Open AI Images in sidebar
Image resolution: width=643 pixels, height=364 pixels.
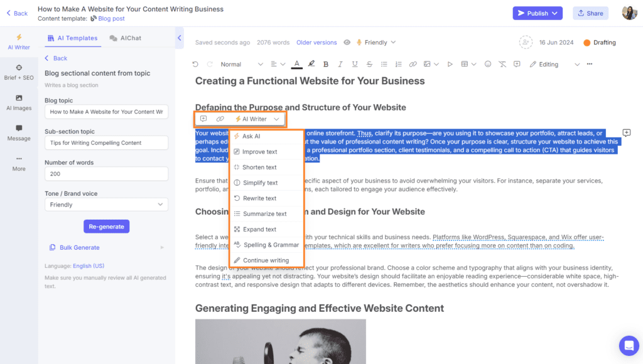tap(19, 103)
